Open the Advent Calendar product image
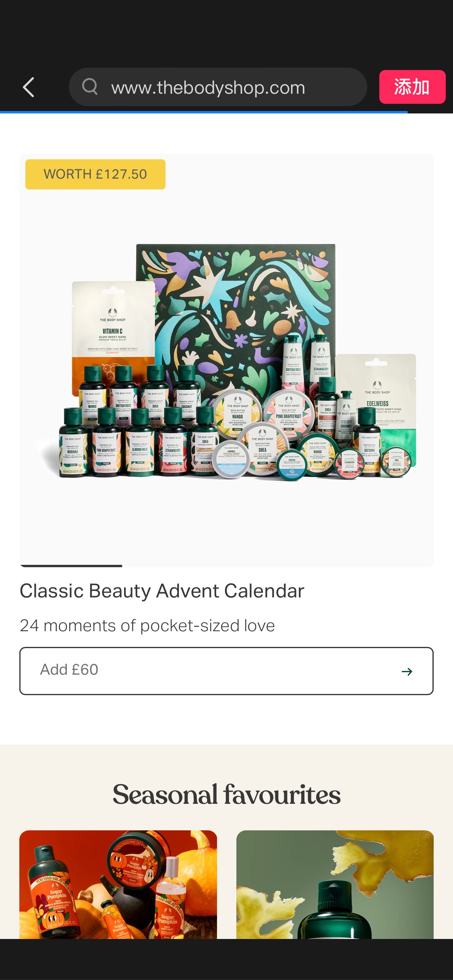Viewport: 453px width, 980px height. pos(226,360)
